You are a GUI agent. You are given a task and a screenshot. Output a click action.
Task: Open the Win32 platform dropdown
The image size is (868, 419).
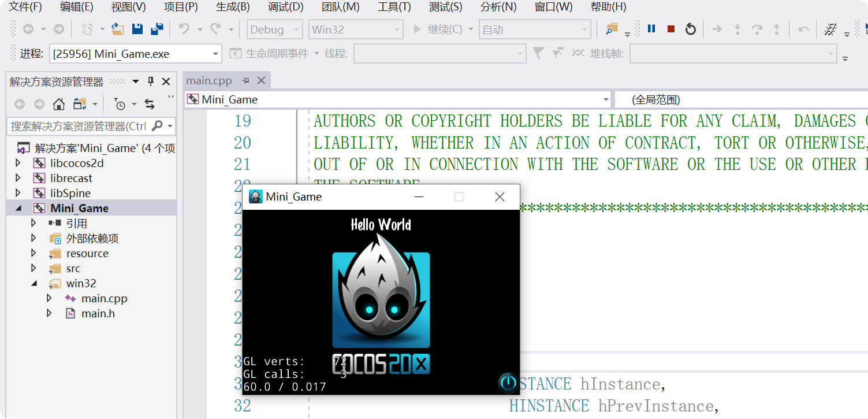pos(356,29)
